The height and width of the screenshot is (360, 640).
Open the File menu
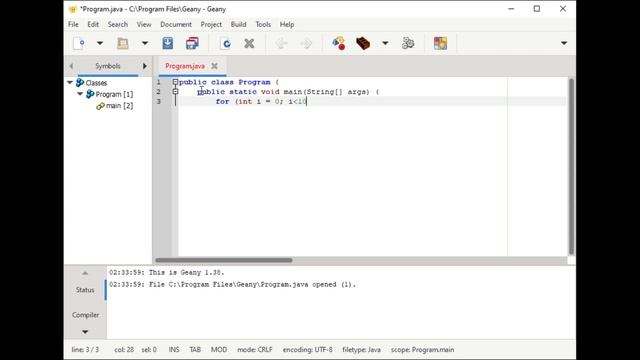coord(73,24)
